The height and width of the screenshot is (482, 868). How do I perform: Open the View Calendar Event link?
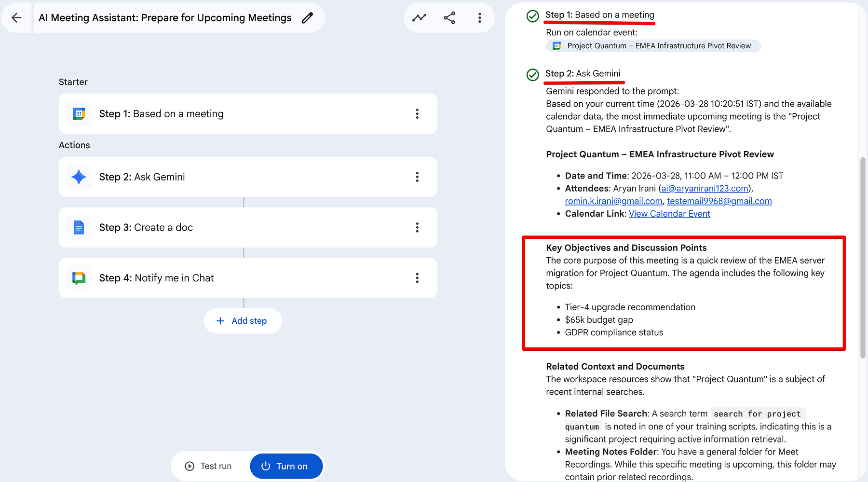pos(669,214)
